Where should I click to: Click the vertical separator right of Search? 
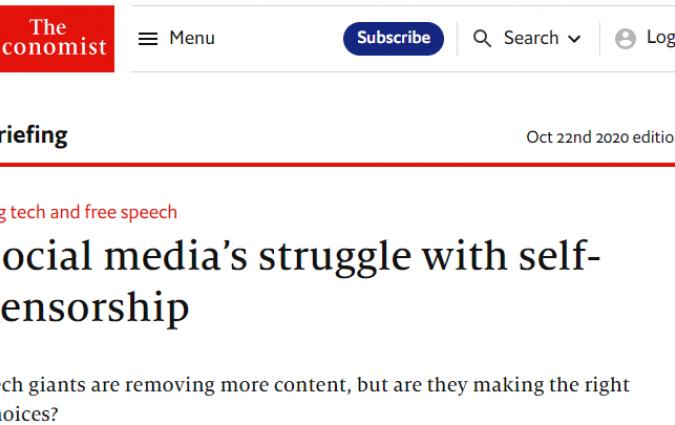point(600,38)
